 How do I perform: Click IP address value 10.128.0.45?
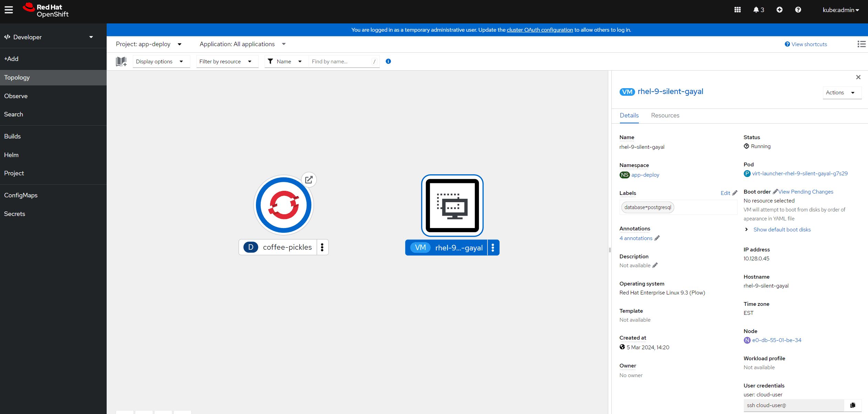click(x=756, y=258)
